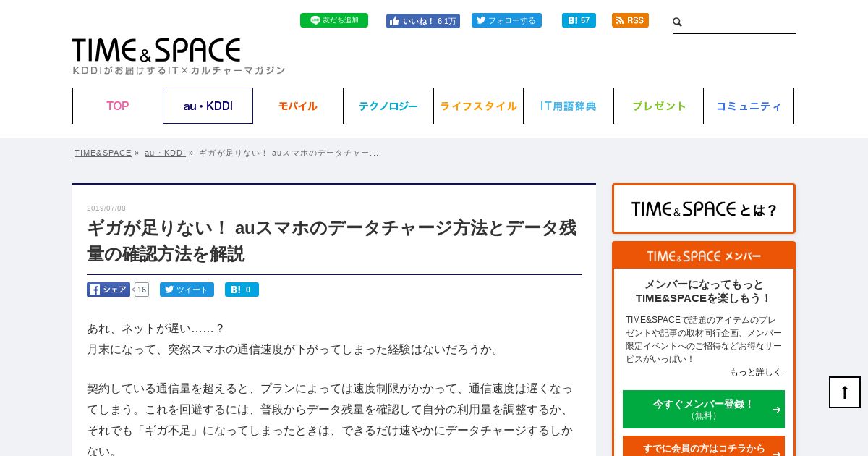Click the Facebook share count 16
The width and height of the screenshot is (868, 456).
tap(142, 290)
